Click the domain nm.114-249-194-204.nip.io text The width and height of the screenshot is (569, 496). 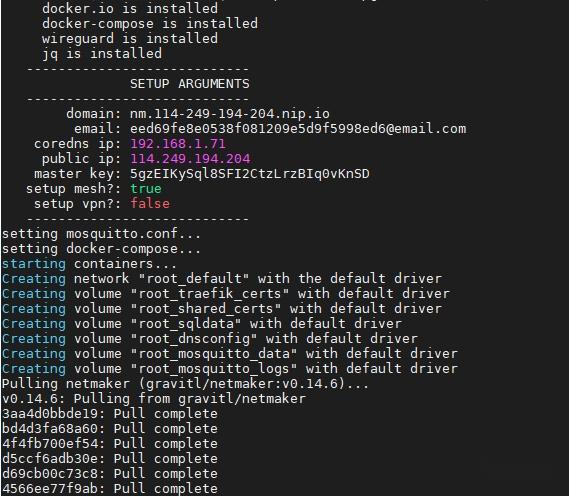tap(230, 114)
